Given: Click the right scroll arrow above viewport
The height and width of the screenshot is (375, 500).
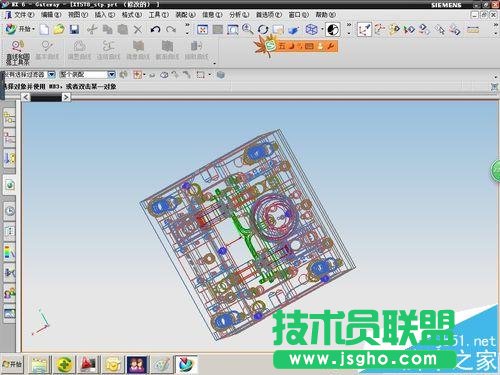Looking at the screenshot, I should point(66,97).
